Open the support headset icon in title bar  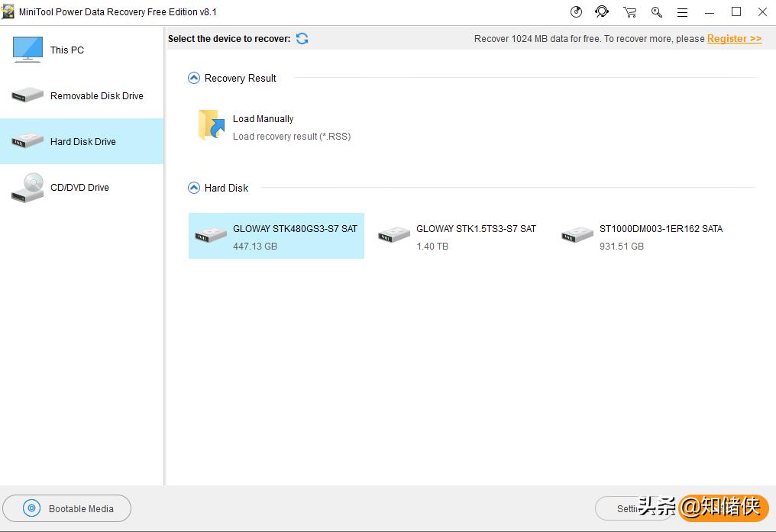[602, 12]
